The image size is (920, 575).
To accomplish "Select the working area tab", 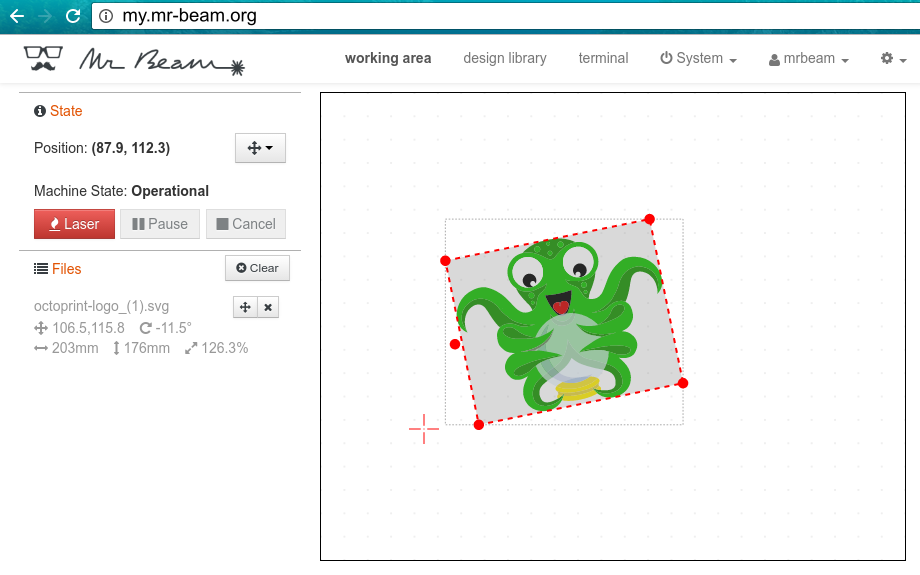I will [x=388, y=58].
